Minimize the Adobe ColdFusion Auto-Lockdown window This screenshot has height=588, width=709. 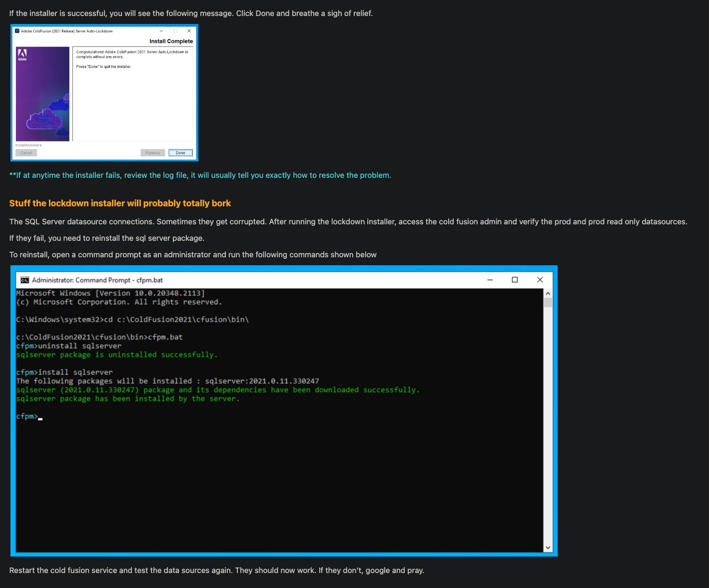tap(161, 31)
